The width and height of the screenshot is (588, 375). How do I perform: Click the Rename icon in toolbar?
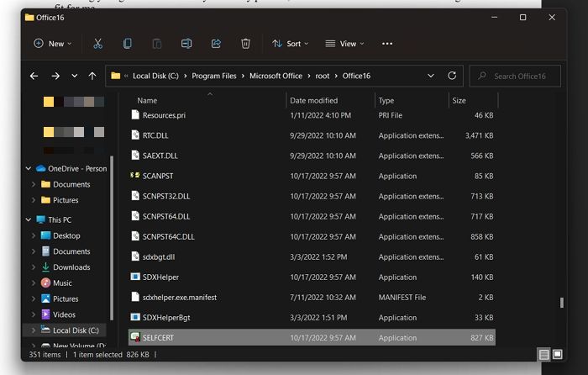(x=186, y=44)
